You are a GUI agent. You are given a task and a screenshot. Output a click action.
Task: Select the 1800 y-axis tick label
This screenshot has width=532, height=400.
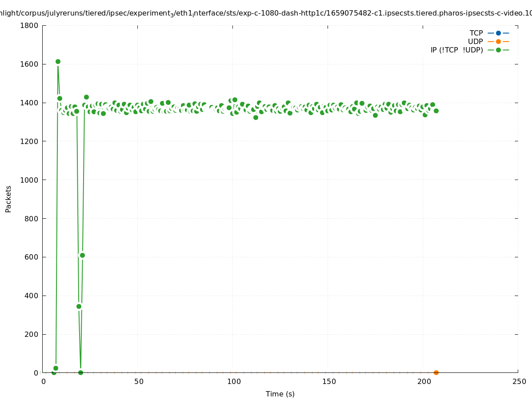pyautogui.click(x=29, y=25)
